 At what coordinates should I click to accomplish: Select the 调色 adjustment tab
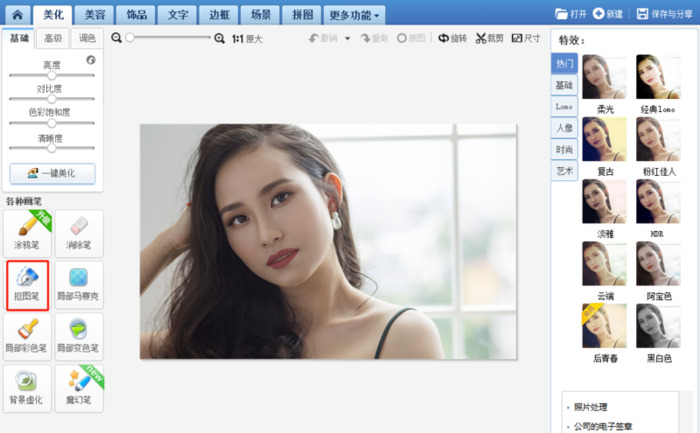87,38
